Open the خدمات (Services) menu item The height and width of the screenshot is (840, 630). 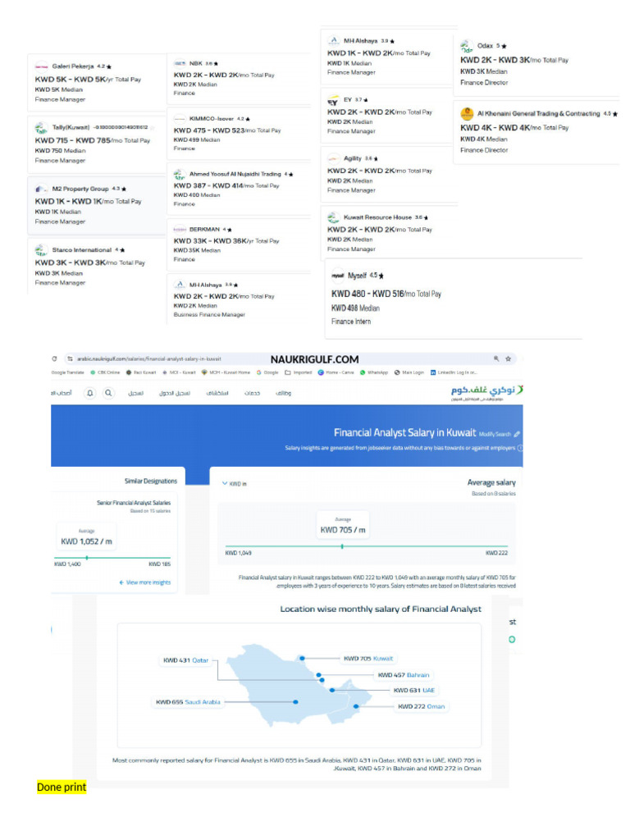252,393
